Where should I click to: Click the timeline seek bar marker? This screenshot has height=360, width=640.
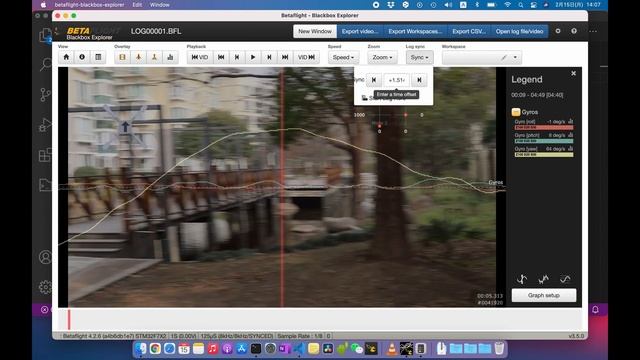[x=69, y=319]
